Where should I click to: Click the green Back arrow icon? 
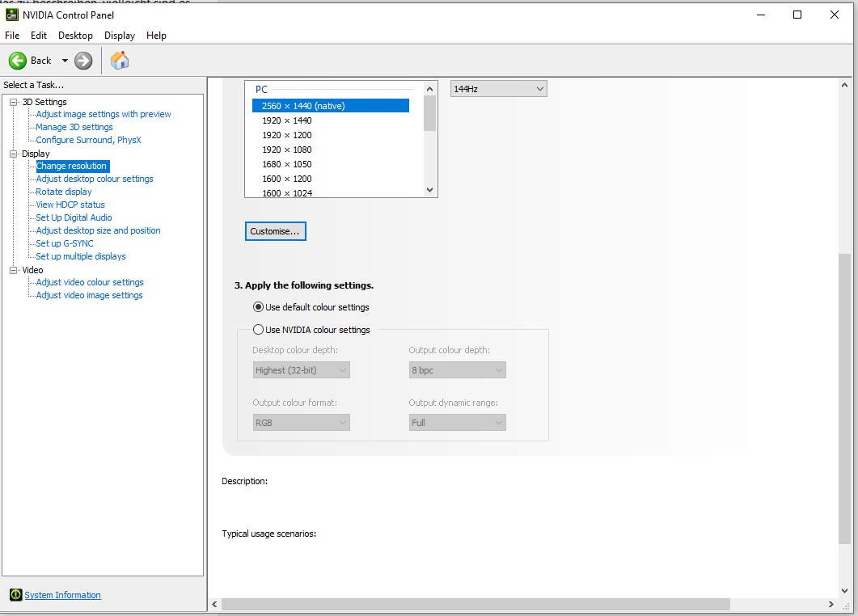pyautogui.click(x=18, y=61)
